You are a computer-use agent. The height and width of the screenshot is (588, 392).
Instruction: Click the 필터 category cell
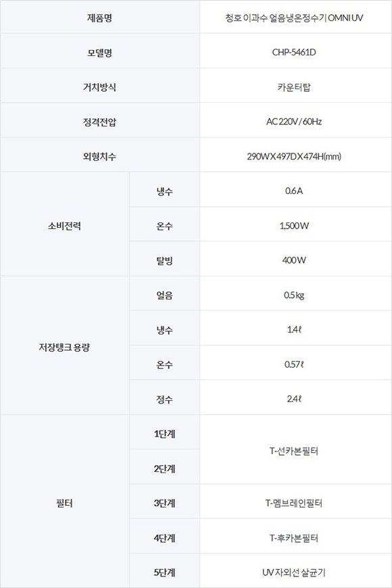click(x=64, y=503)
